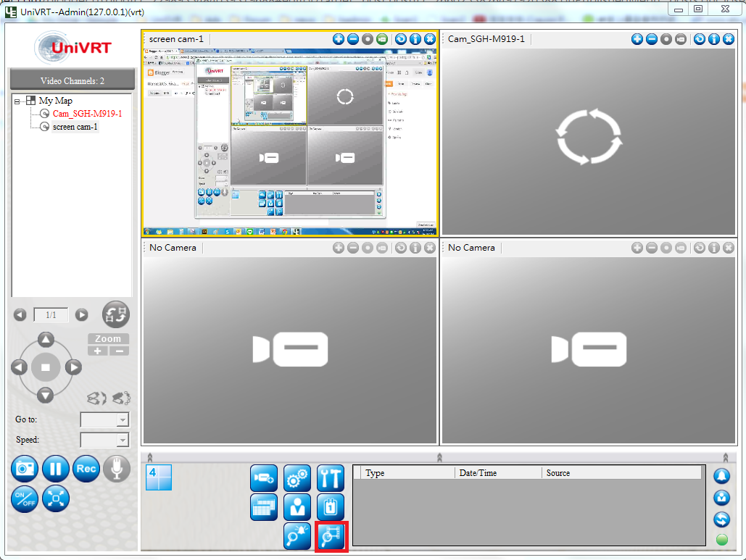Viewport: 746px width, 560px height.
Task: Click the Type column header
Action: point(407,473)
